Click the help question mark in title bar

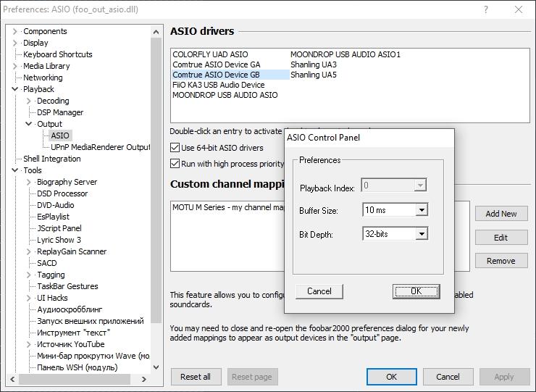485,10
